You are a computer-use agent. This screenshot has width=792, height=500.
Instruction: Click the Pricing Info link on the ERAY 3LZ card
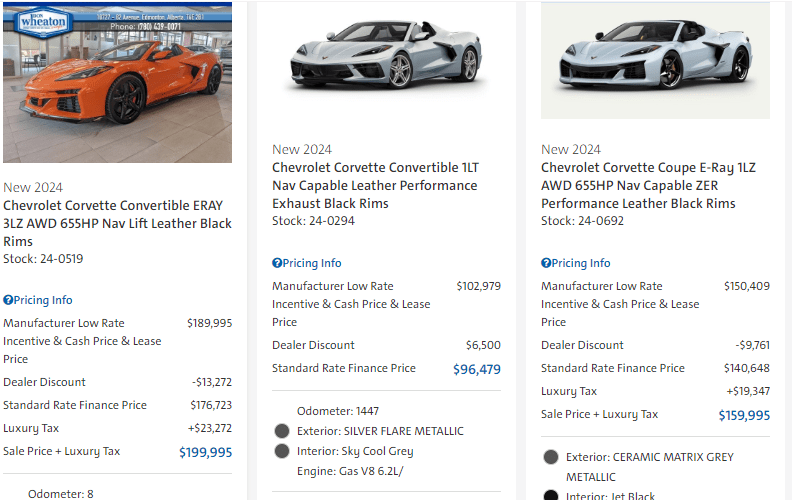(43, 300)
